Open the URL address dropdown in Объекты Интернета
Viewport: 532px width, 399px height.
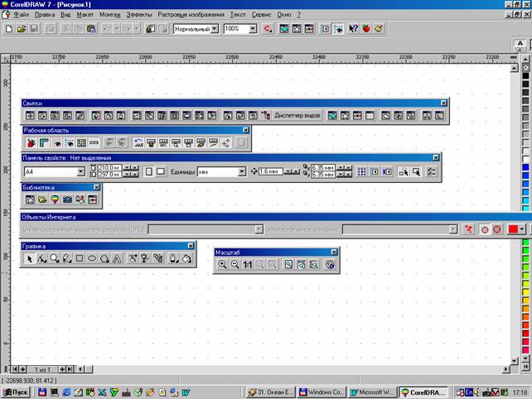259,229
